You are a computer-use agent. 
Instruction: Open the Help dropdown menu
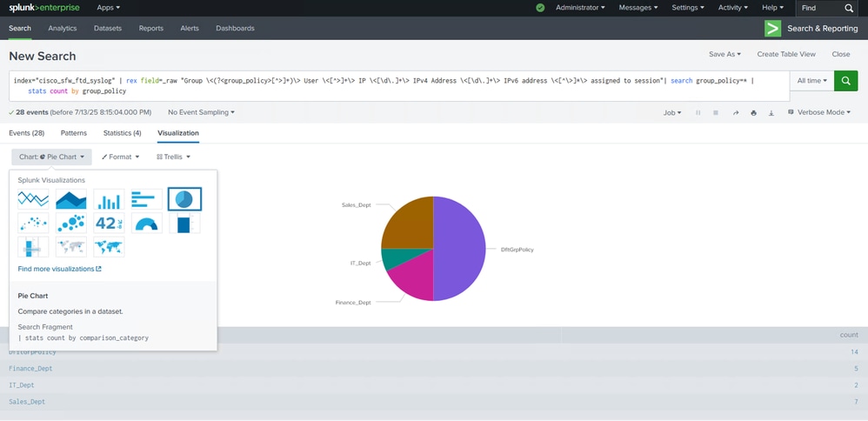[x=773, y=8]
